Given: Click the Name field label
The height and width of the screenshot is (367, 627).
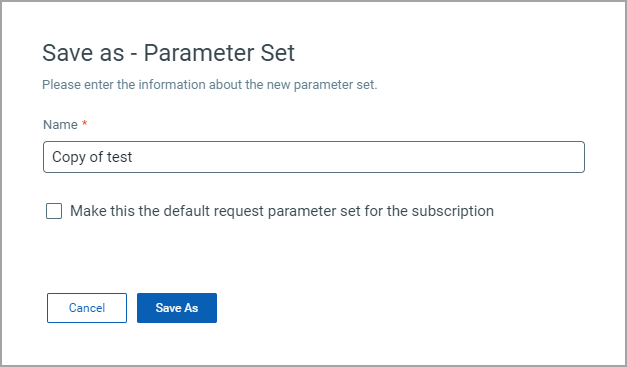Looking at the screenshot, I should pyautogui.click(x=60, y=125).
